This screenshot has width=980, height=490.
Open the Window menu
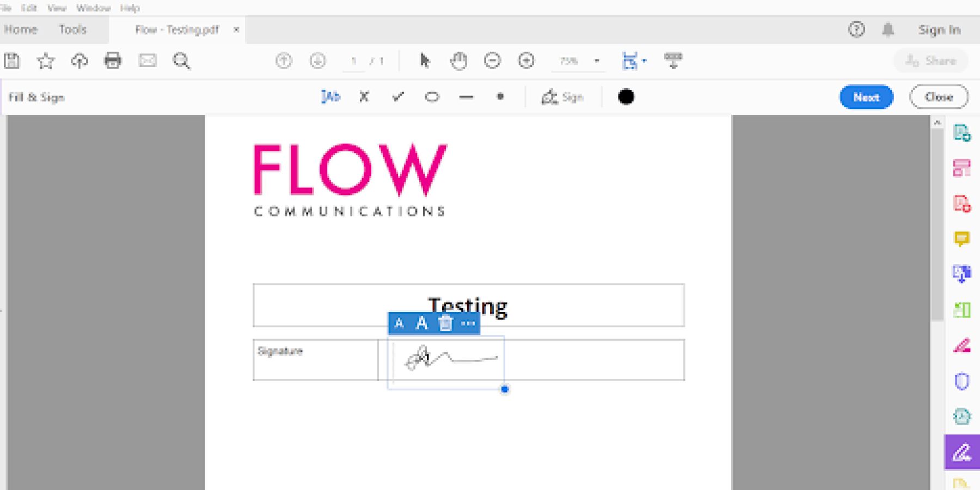(93, 8)
